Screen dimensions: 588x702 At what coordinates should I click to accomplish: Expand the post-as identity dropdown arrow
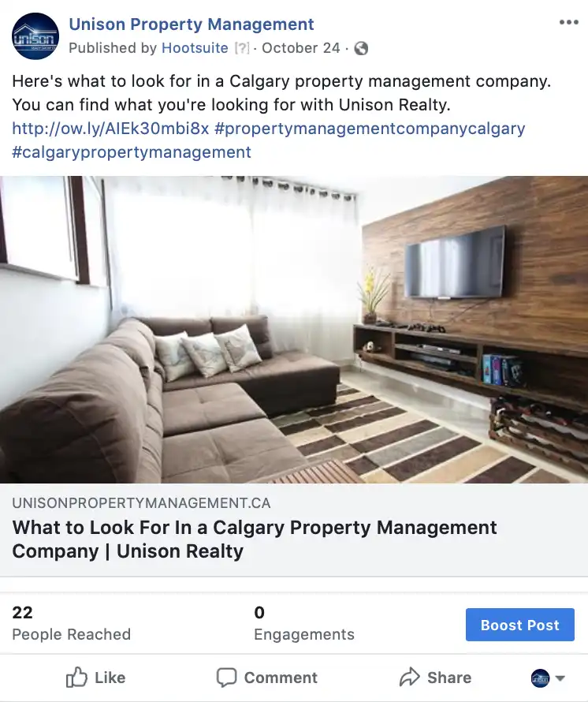pyautogui.click(x=560, y=678)
